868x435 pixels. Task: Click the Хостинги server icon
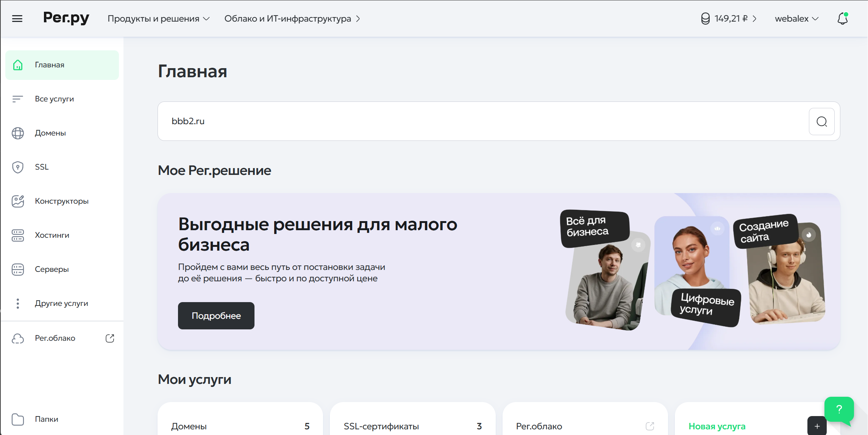18,235
